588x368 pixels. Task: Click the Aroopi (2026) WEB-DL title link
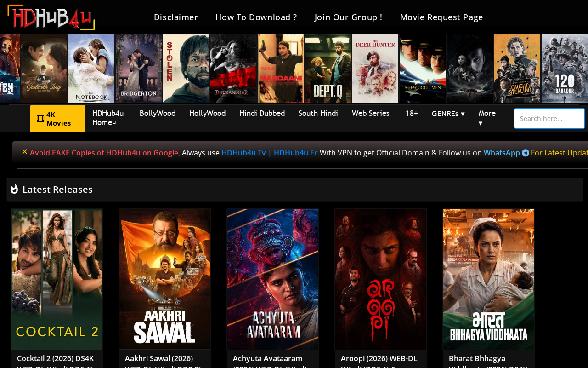coord(379,361)
